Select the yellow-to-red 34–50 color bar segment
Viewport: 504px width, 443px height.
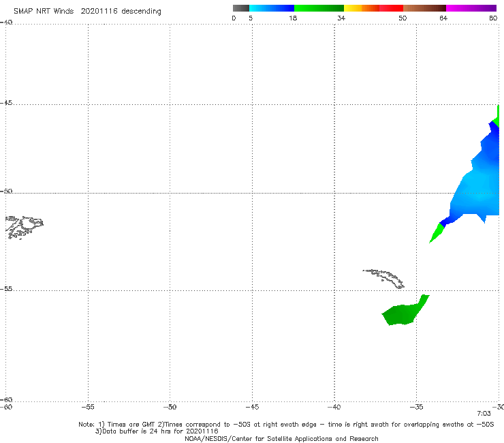[373, 8]
